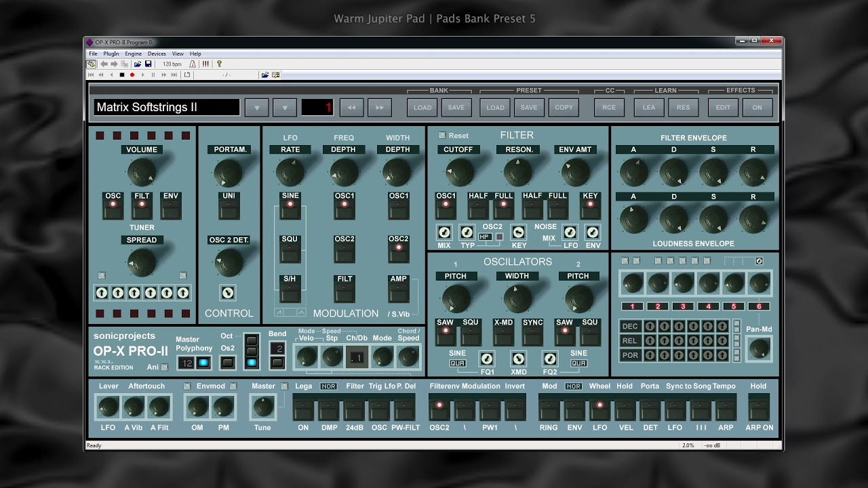Click the filter ENV mini knob icon
This screenshot has height=488, width=868.
point(593,232)
